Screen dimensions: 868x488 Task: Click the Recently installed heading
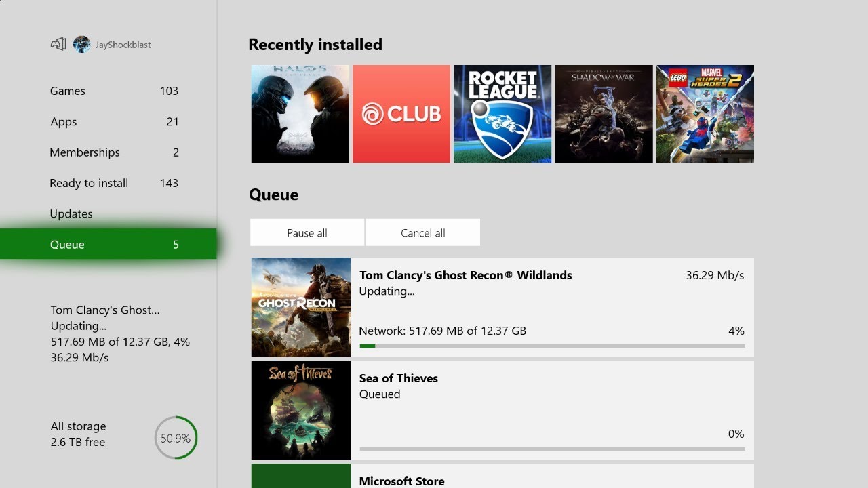[315, 45]
